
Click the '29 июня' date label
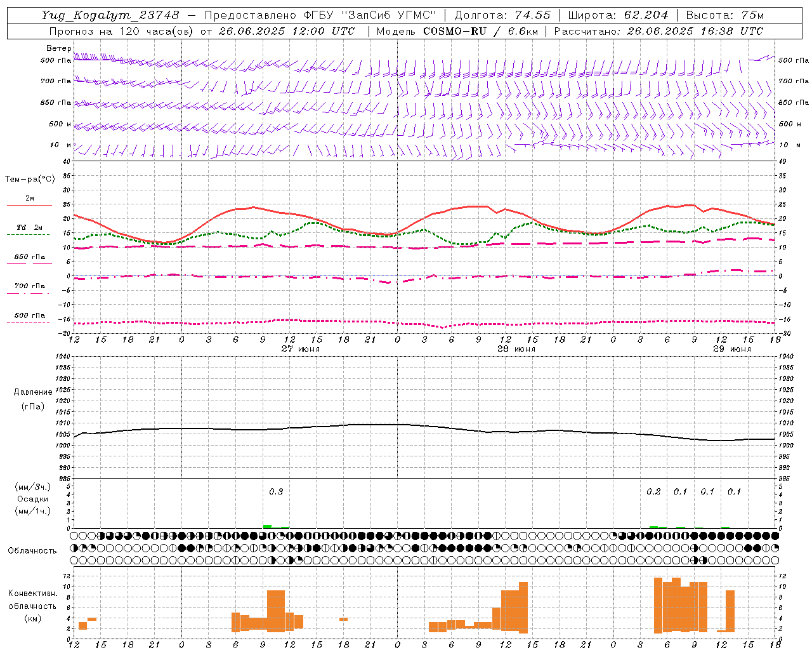coord(732,349)
